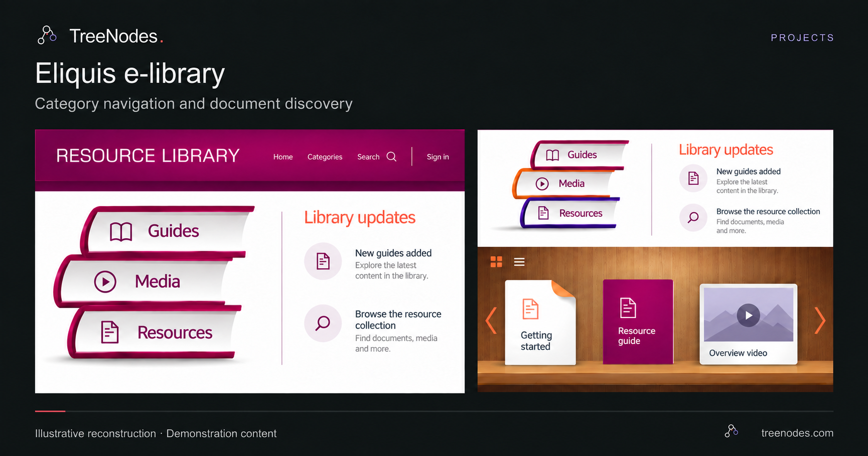
Task: Click open-book icon on small Guides book
Action: (x=552, y=155)
